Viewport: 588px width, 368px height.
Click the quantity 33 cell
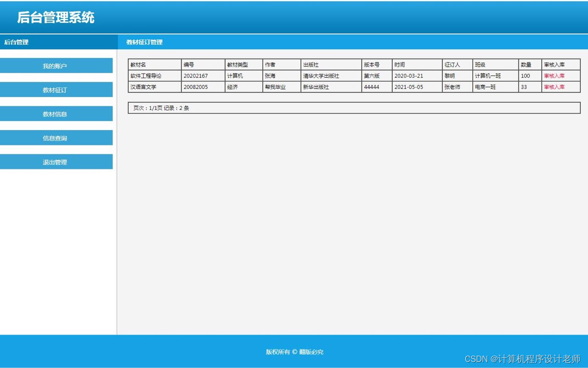[x=530, y=87]
